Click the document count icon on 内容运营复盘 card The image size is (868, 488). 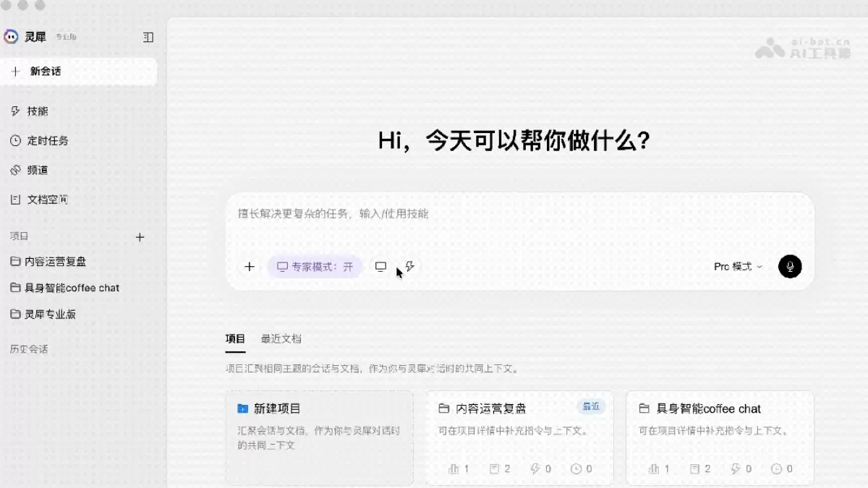[x=495, y=469]
